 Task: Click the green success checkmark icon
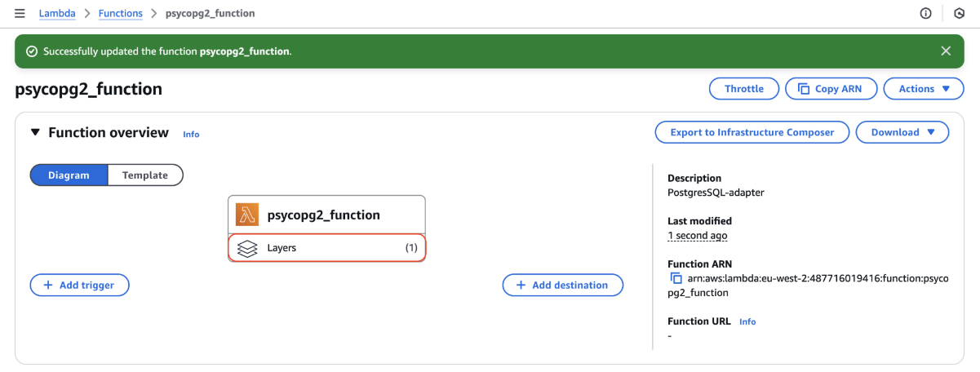click(32, 51)
